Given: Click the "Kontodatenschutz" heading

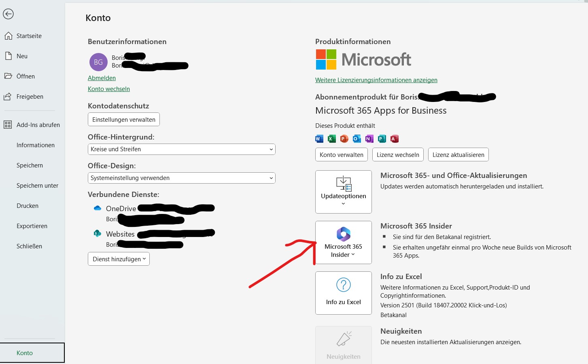Looking at the screenshot, I should (x=119, y=106).
